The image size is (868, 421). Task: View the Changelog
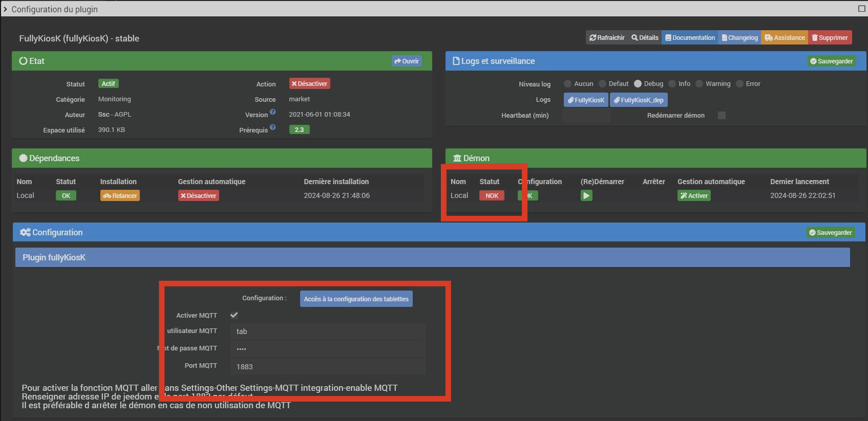pyautogui.click(x=739, y=38)
